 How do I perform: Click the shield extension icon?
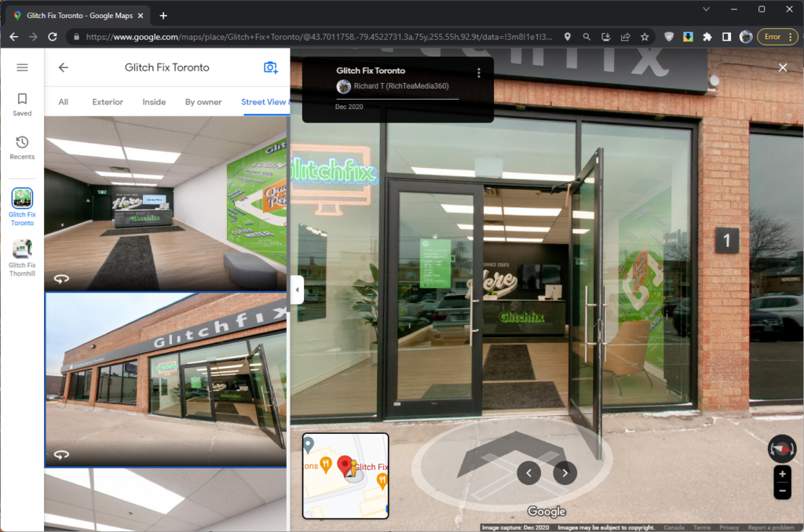pos(669,37)
